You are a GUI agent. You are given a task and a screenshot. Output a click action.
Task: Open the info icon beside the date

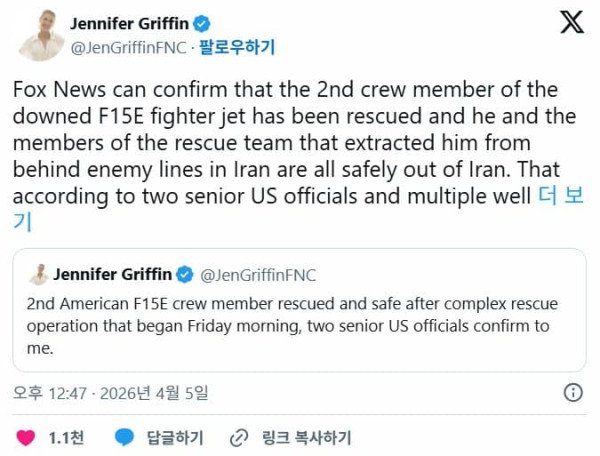(x=573, y=391)
